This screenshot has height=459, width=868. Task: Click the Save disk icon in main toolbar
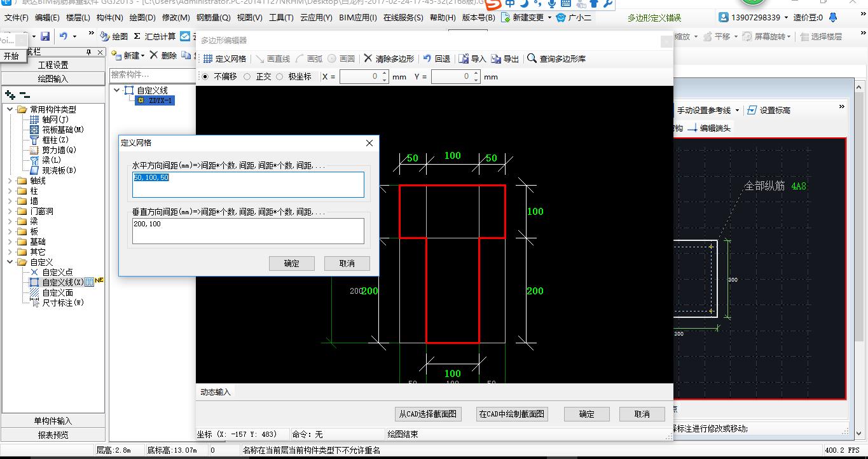(45, 37)
